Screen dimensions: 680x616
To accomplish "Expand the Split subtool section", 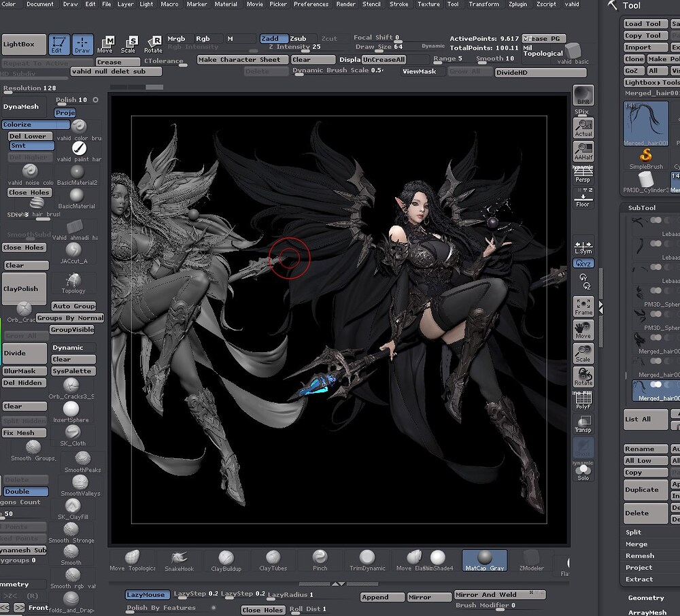I will pyautogui.click(x=633, y=532).
